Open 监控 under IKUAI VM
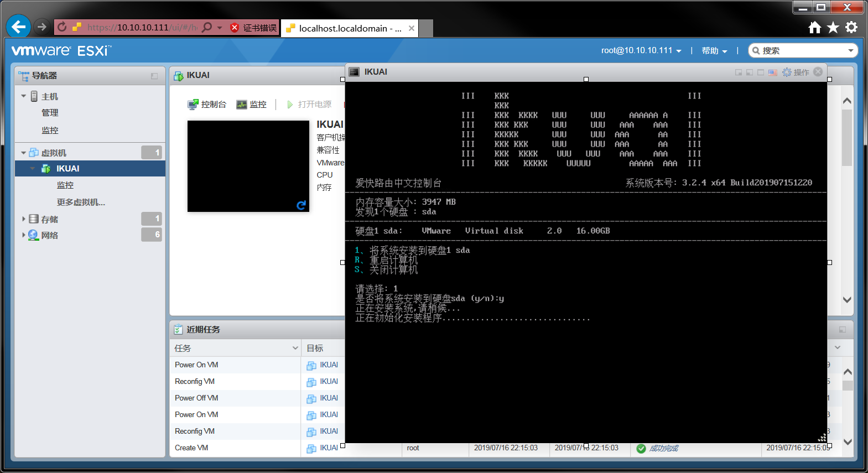The width and height of the screenshot is (868, 473). [x=65, y=185]
